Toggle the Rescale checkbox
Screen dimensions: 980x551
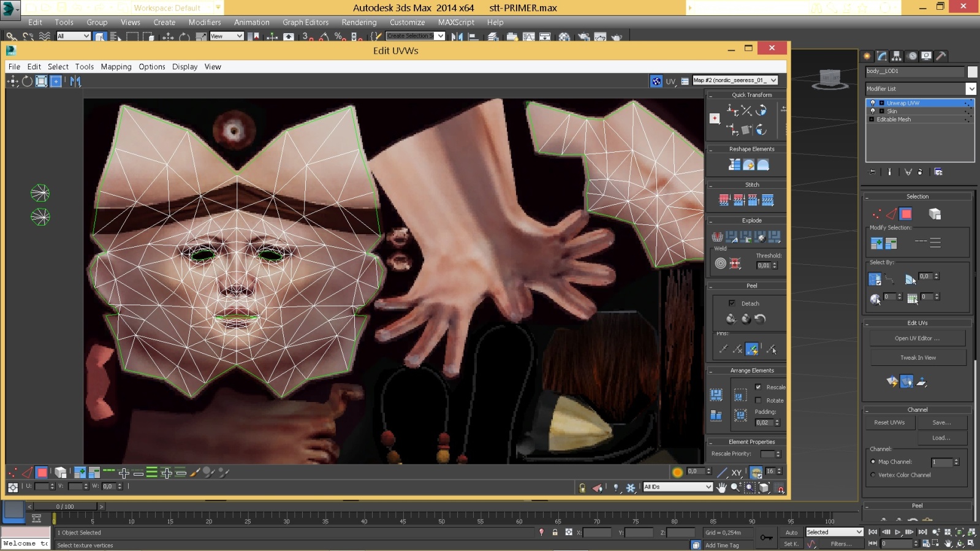click(x=758, y=387)
